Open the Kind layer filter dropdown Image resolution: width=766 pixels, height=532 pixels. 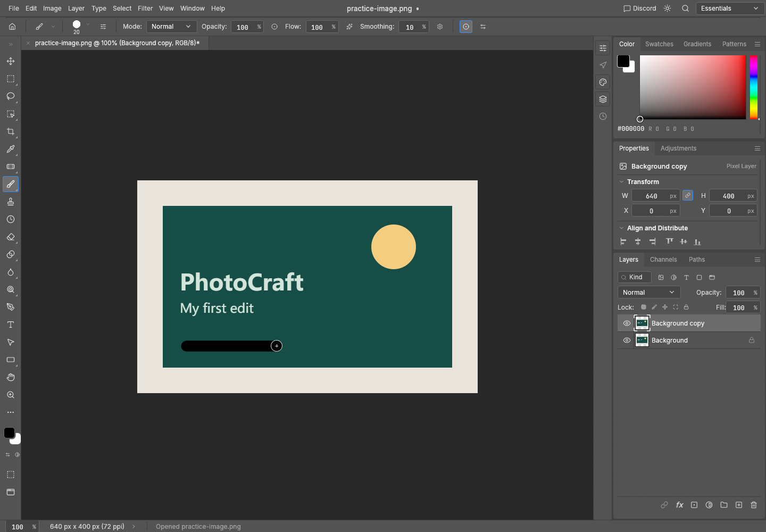[635, 277]
